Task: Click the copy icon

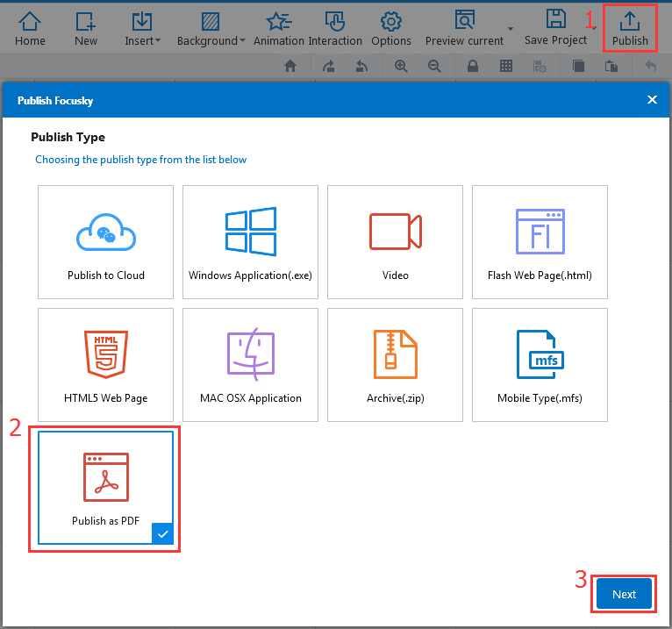Action: [578, 66]
